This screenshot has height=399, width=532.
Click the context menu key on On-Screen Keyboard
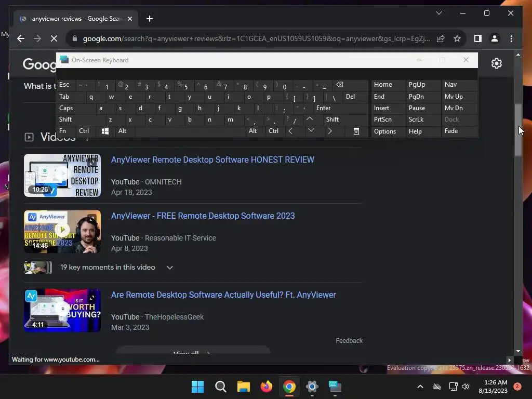pyautogui.click(x=356, y=131)
